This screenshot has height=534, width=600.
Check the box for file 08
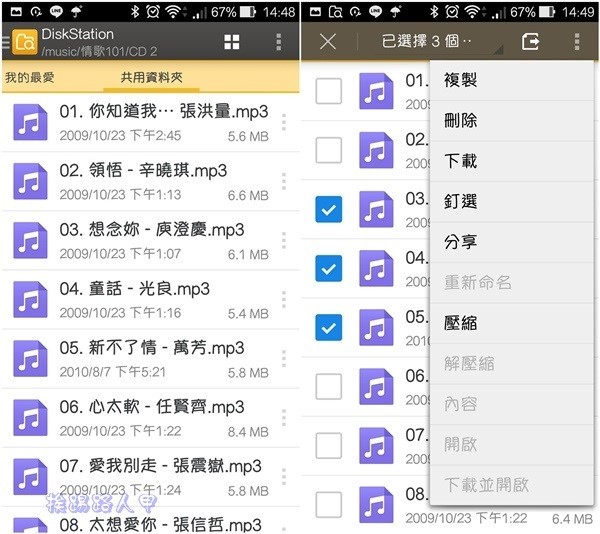click(x=329, y=505)
